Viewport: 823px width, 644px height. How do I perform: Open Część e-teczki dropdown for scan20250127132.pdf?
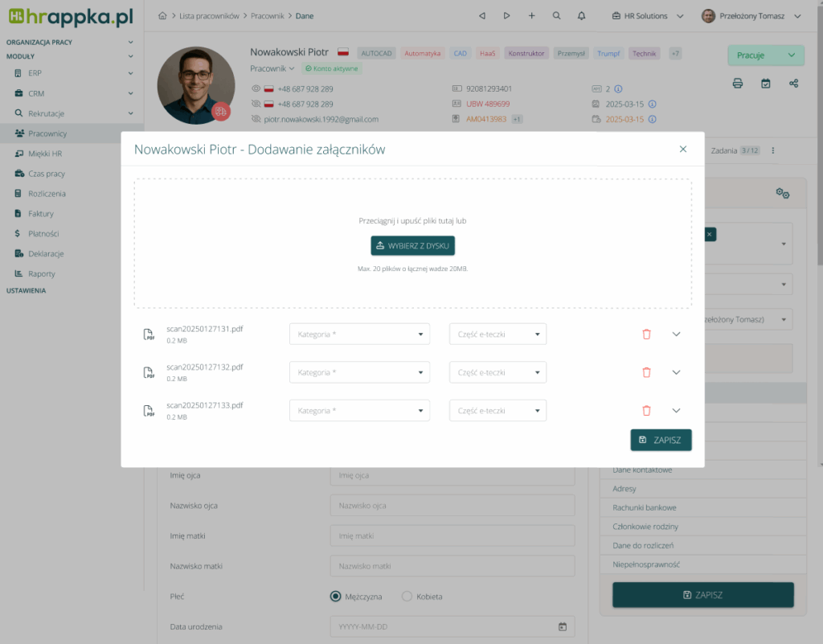point(497,372)
